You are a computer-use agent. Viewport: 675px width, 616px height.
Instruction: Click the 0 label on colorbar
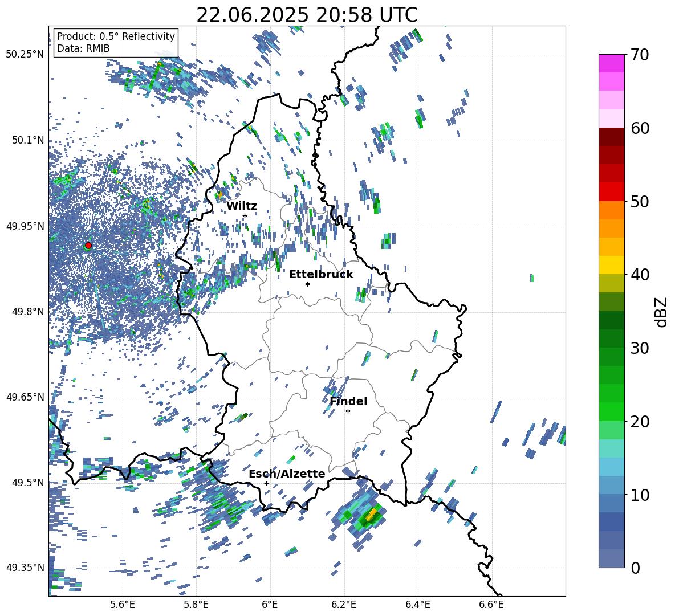pos(635,568)
